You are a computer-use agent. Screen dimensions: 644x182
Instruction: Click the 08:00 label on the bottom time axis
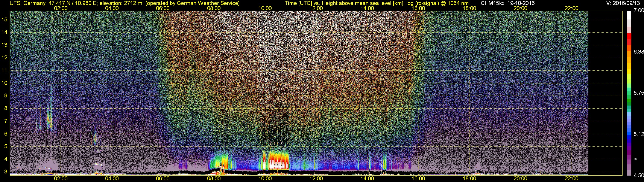point(214,179)
